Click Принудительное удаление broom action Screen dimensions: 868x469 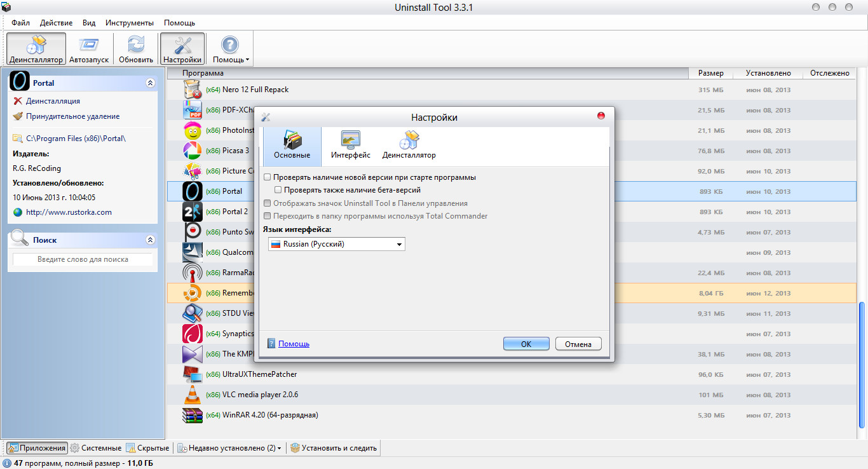[66, 116]
